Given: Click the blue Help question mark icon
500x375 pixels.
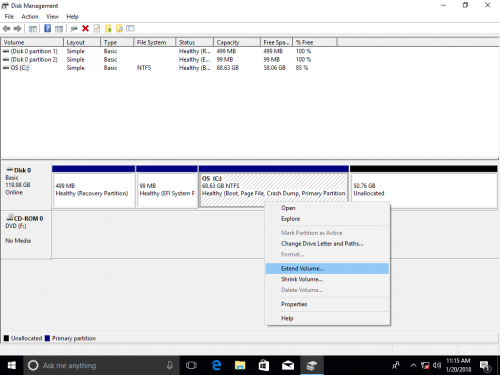Looking at the screenshot, I should coord(47,29).
